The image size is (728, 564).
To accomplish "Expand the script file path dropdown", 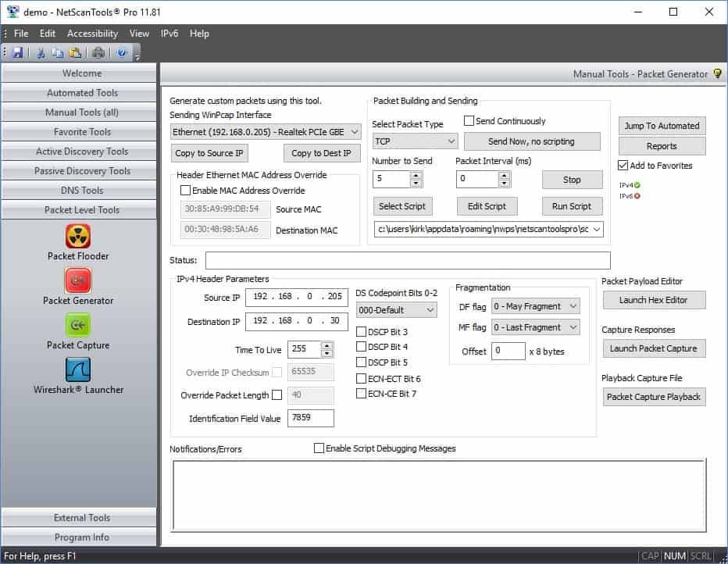I will (x=597, y=230).
